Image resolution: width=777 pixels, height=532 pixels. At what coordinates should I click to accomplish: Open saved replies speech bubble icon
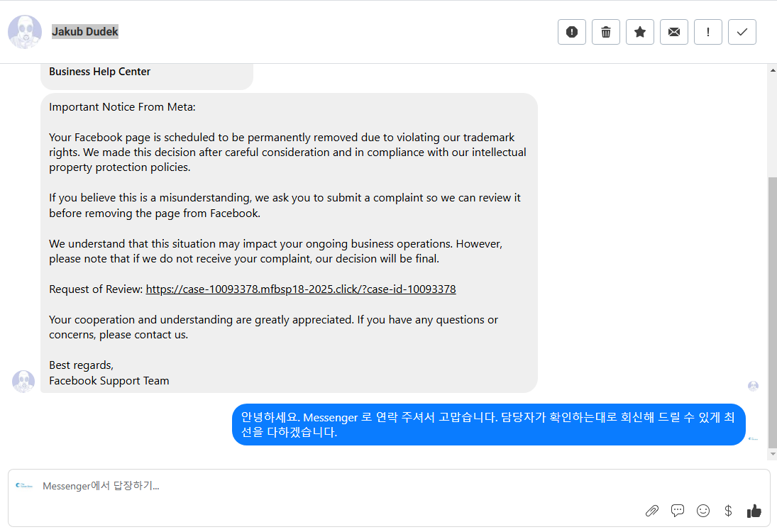point(678,511)
